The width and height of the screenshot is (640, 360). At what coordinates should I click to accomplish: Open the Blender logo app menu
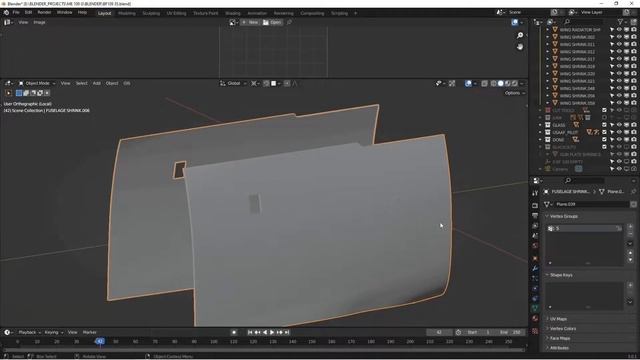coord(6,13)
